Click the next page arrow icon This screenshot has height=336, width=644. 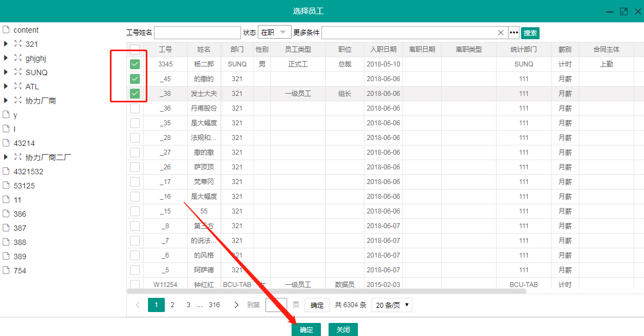tap(236, 305)
